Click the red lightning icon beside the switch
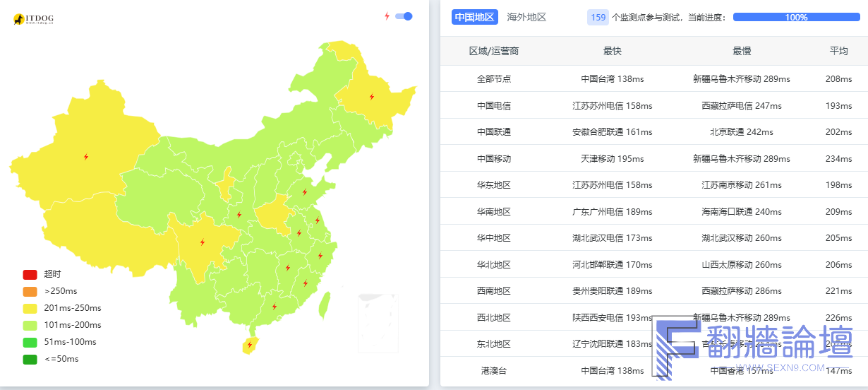 pos(387,16)
